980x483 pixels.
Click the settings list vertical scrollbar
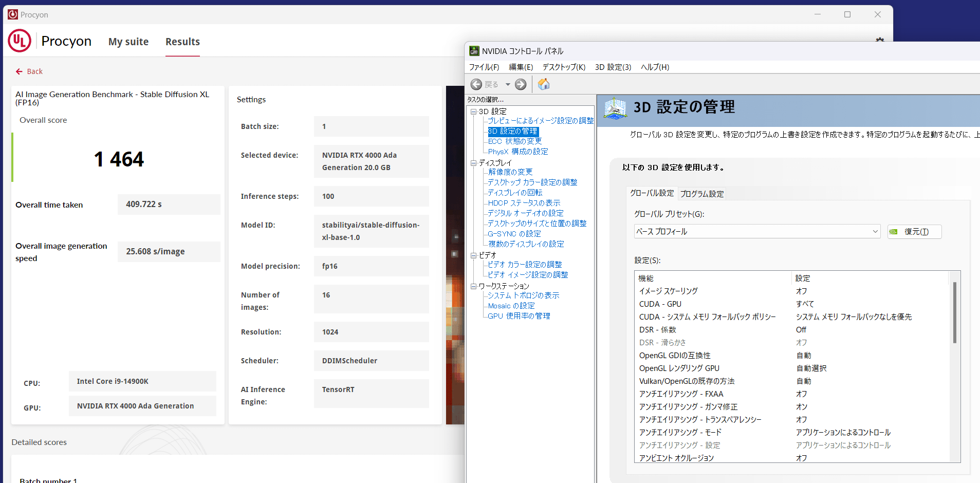click(x=955, y=312)
